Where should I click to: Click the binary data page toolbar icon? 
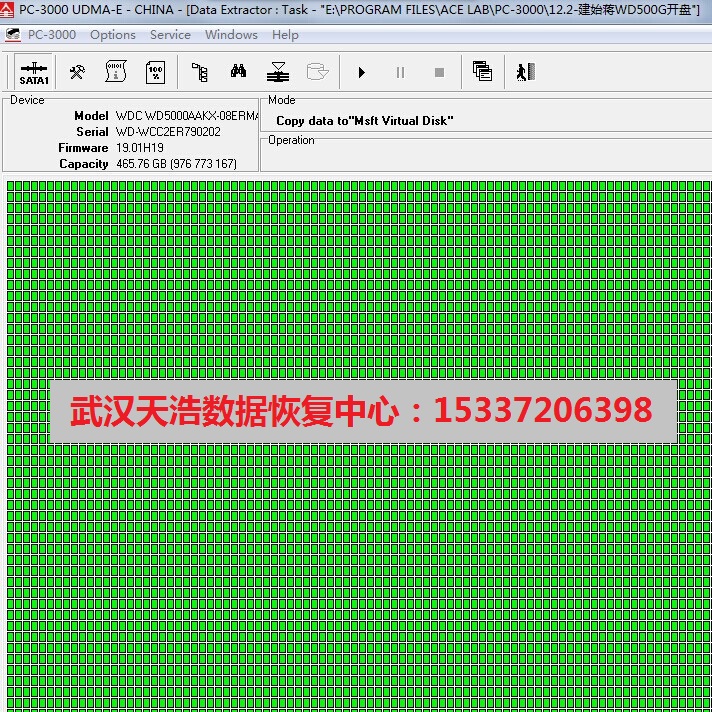click(116, 72)
